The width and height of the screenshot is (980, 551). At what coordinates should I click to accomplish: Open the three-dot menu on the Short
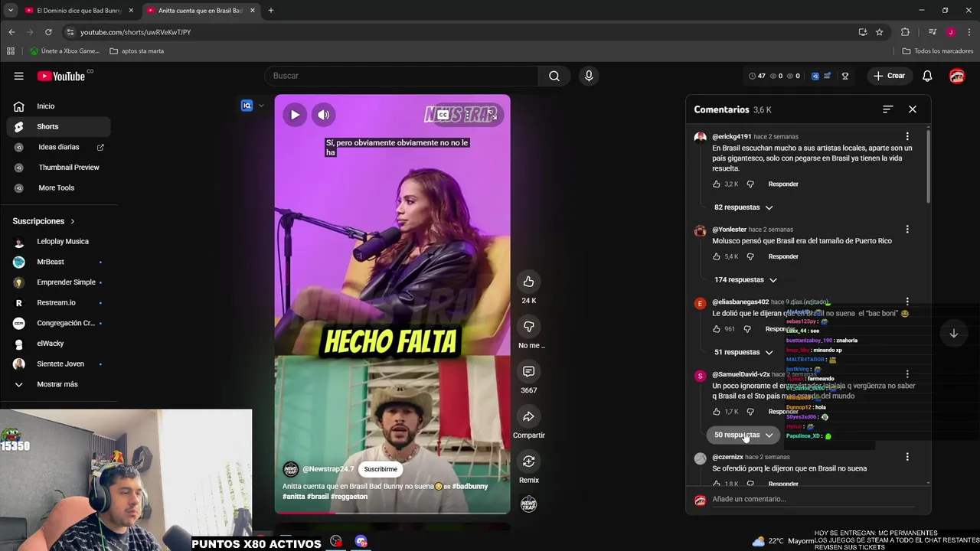[x=468, y=115]
